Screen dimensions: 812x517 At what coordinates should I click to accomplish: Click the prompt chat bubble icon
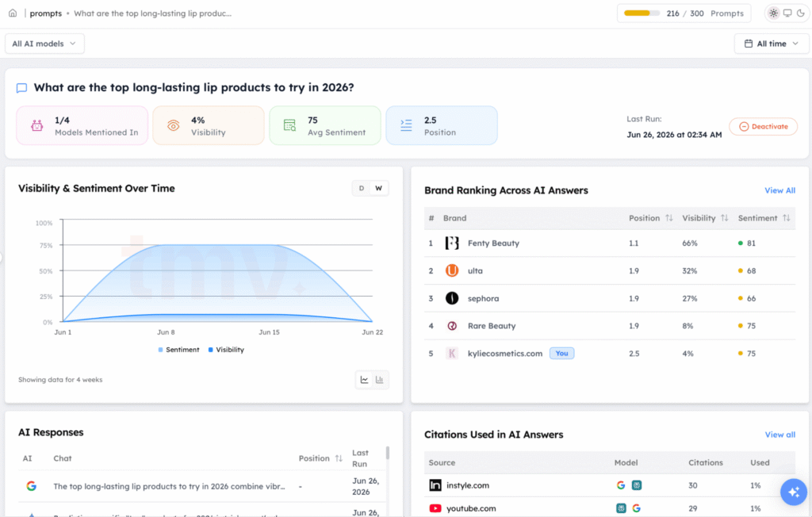(21, 87)
